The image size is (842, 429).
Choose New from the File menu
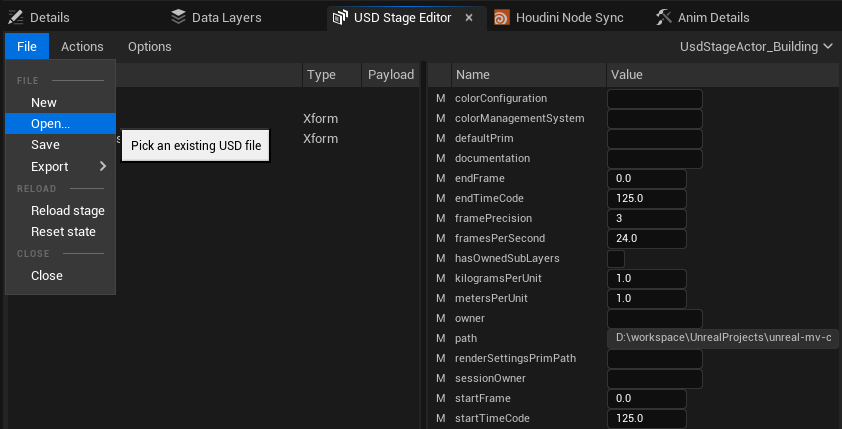[60, 103]
